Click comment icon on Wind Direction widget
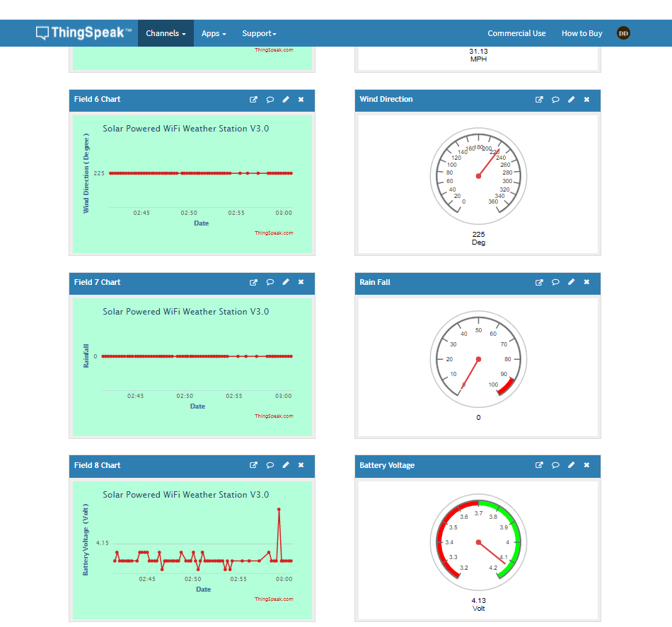This screenshot has height=627, width=672. point(555,100)
